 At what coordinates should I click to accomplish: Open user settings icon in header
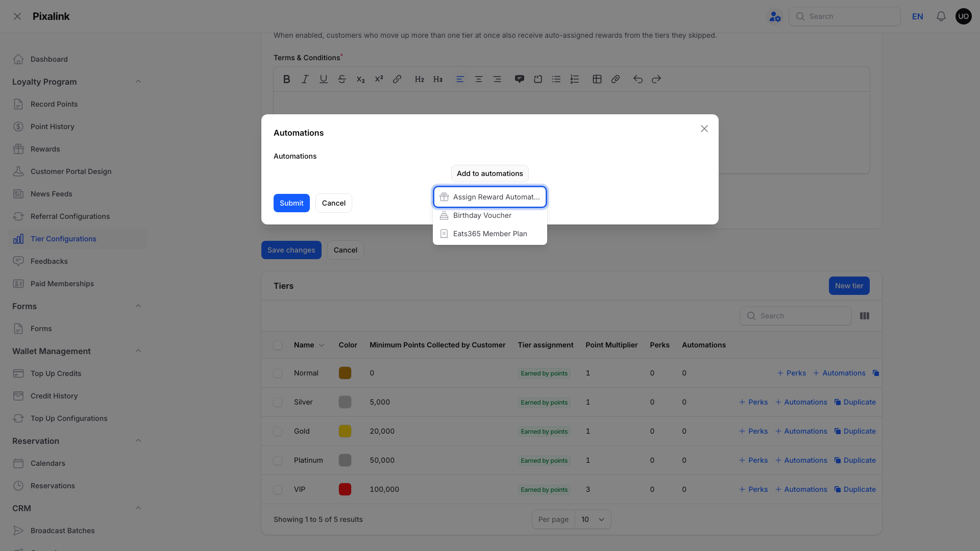tap(775, 16)
